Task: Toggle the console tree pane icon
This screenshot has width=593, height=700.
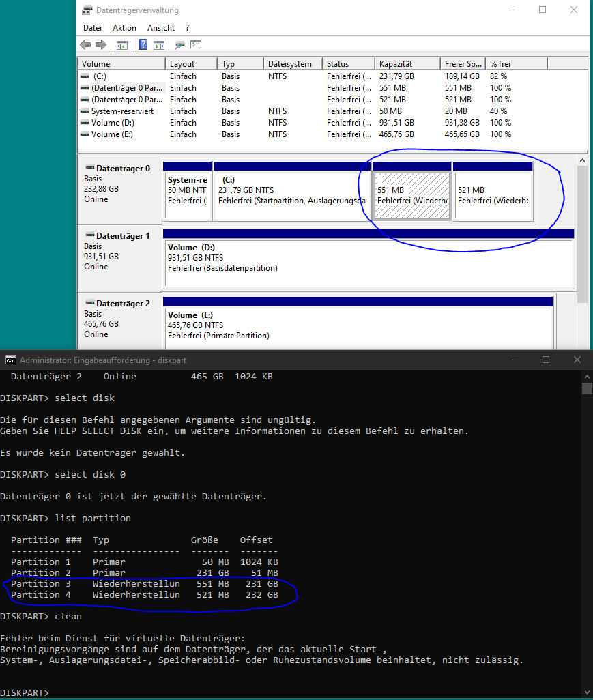Action: pyautogui.click(x=122, y=44)
